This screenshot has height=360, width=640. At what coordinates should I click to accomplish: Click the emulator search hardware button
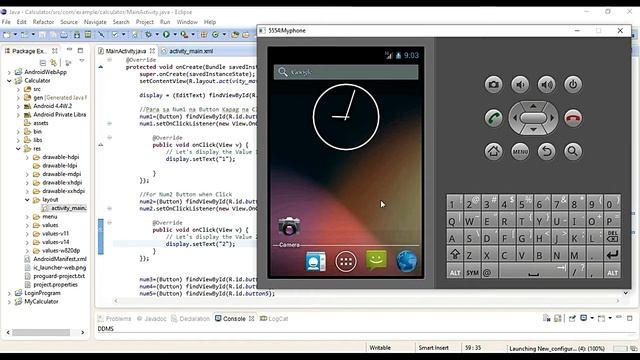[573, 151]
